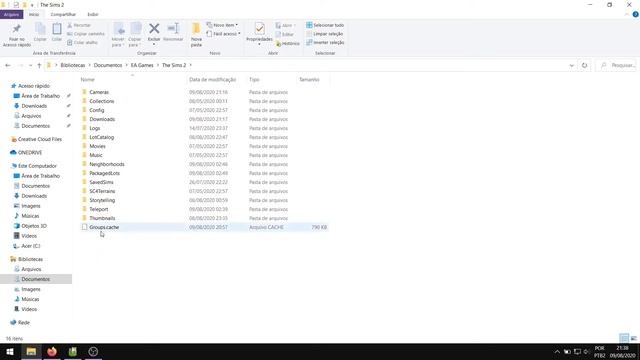This screenshot has width=640, height=360.
Task: Open the Arquivo tab
Action: pos(11,14)
